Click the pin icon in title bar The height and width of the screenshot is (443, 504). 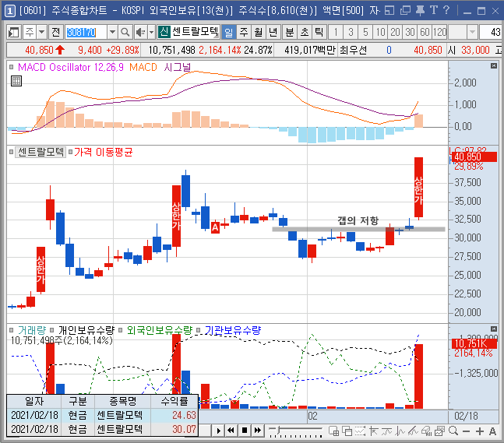click(x=420, y=10)
